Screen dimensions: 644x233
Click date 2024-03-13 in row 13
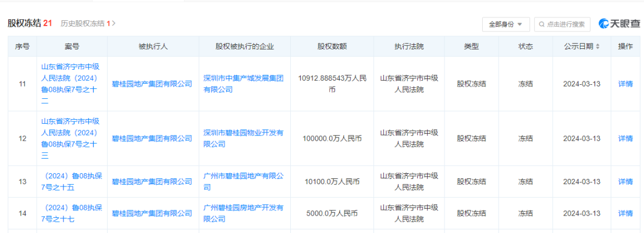pos(582,181)
